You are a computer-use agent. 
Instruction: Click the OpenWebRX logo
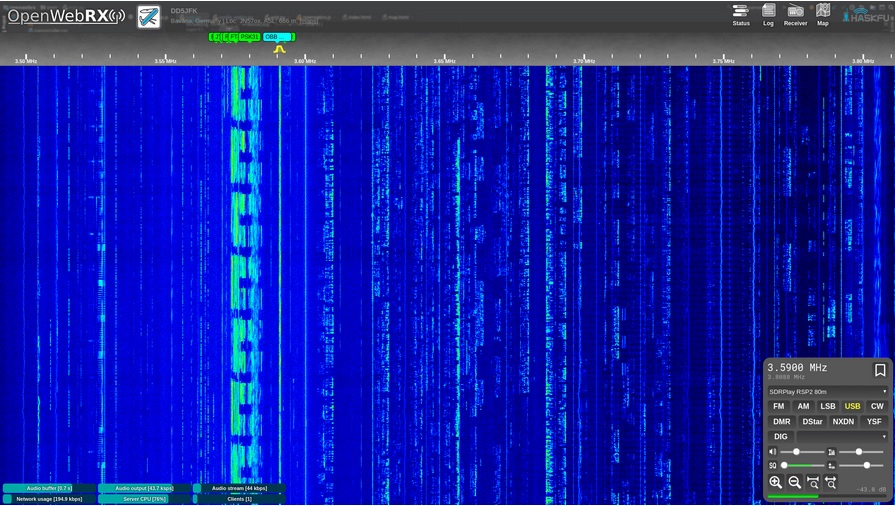click(65, 16)
